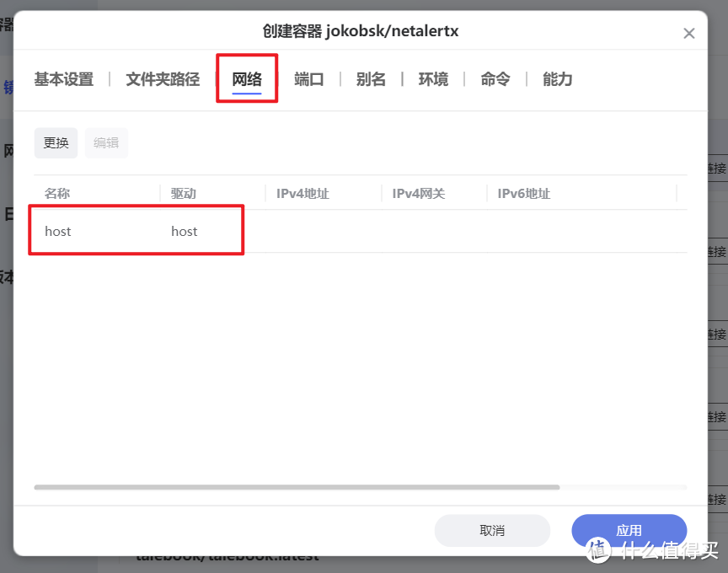The height and width of the screenshot is (573, 728).
Task: Switch to the 环境 tab
Action: pos(432,78)
